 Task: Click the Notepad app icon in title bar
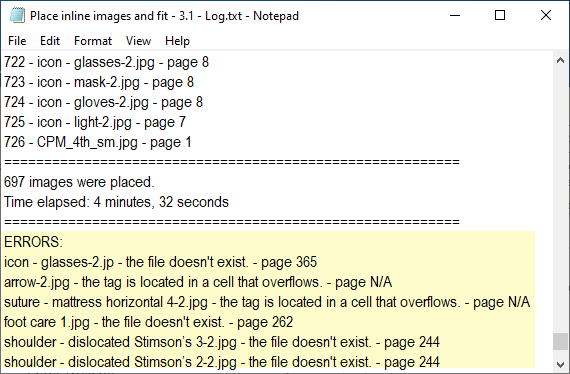coord(17,16)
